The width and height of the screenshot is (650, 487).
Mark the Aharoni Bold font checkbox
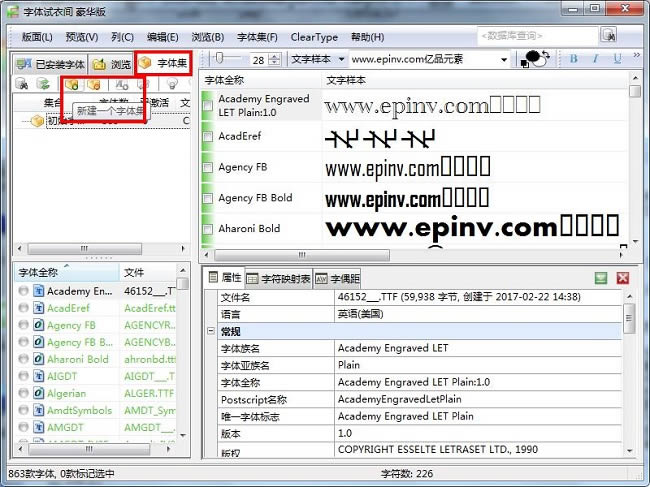[208, 229]
